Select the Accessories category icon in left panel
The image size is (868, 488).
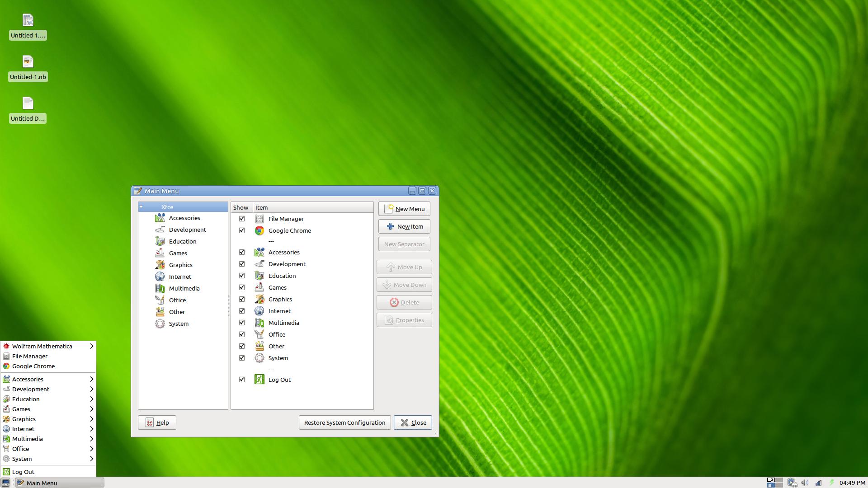160,218
